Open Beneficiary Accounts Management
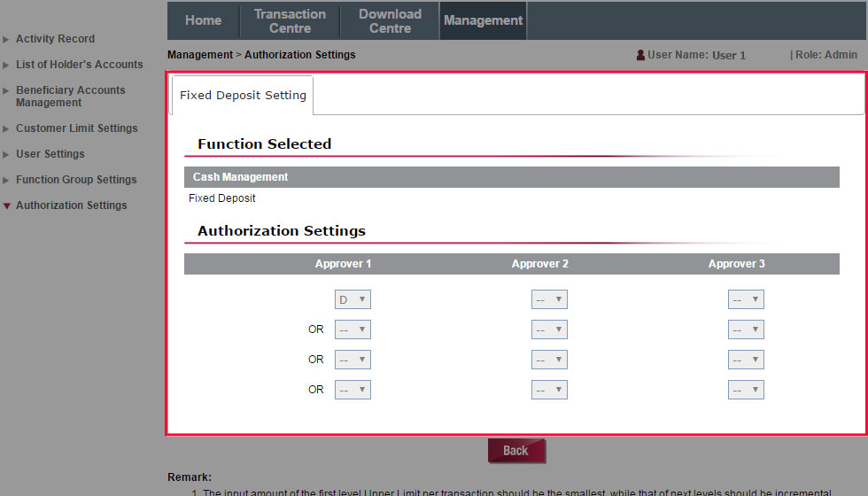 coord(70,97)
